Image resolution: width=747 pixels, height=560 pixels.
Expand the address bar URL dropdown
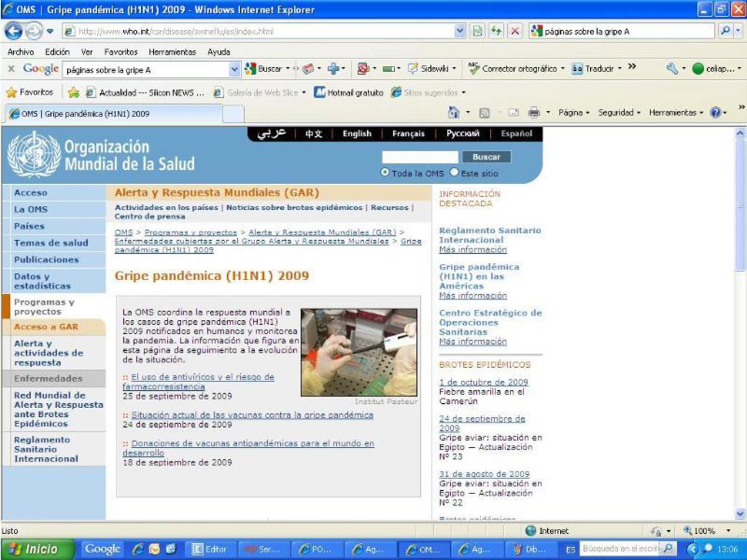click(x=460, y=31)
